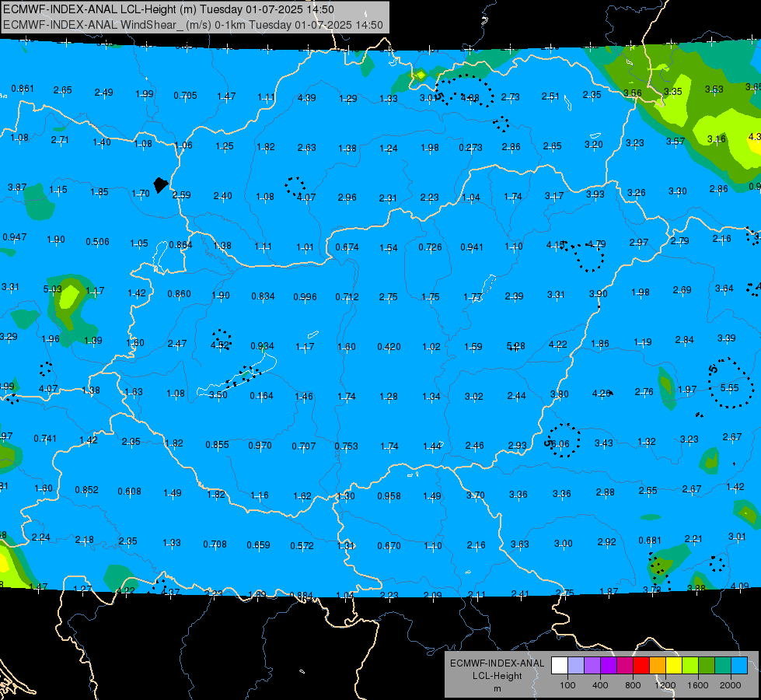Click the legend label '1600'

click(x=698, y=685)
